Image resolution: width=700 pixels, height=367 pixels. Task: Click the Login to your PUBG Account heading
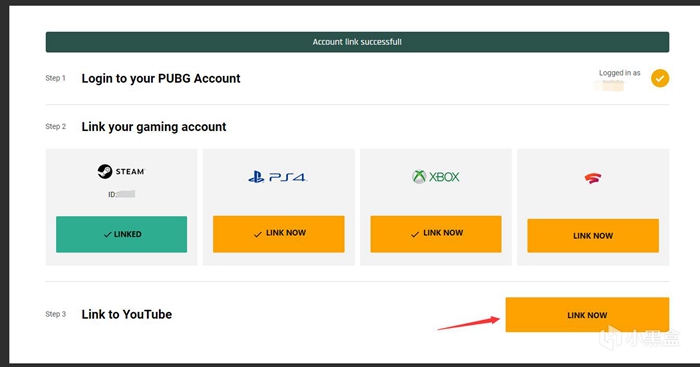point(161,79)
